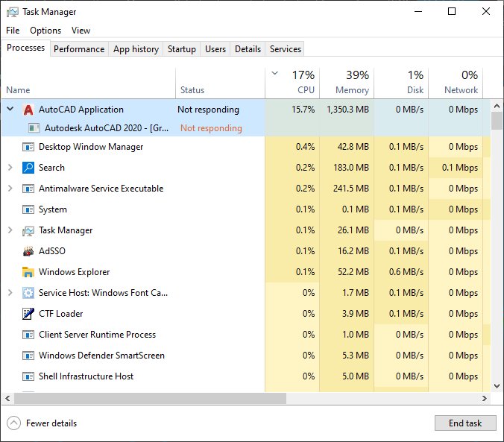The image size is (504, 442).
Task: Sort by the CPU column header
Action: pyautogui.click(x=292, y=83)
